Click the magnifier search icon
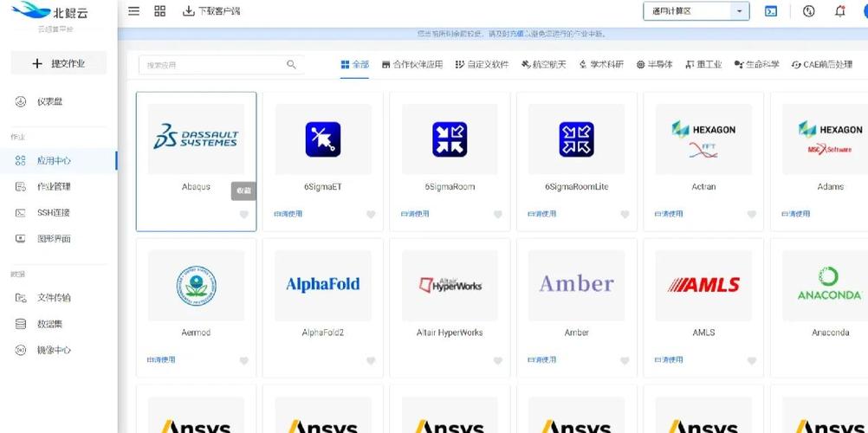 coord(292,65)
